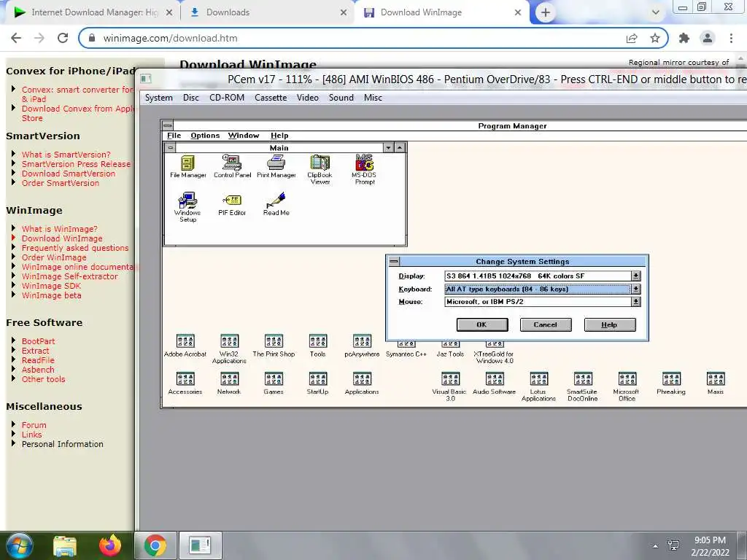Open PCem Video menu
Image resolution: width=747 pixels, height=560 pixels.
(308, 98)
